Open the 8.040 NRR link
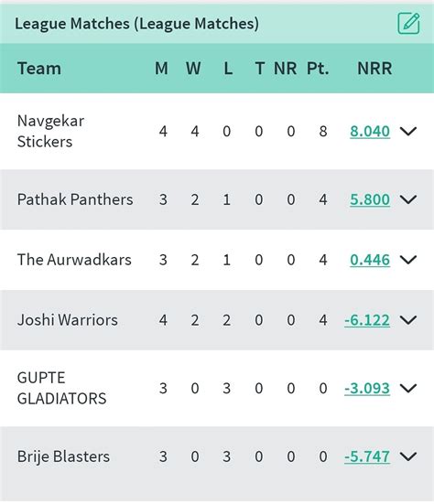Screen dimensions: 434x504 point(370,132)
